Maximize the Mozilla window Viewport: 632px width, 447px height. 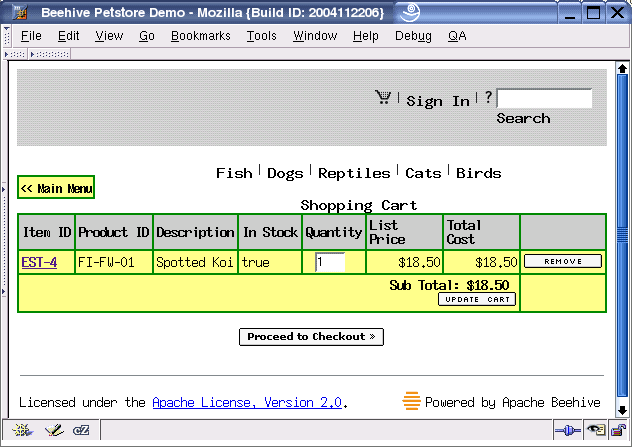tap(593, 13)
